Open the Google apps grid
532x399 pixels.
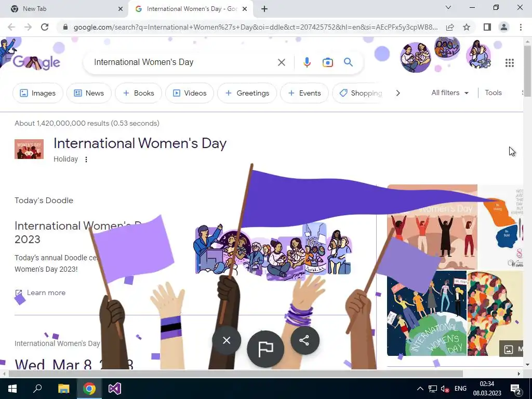pyautogui.click(x=509, y=63)
